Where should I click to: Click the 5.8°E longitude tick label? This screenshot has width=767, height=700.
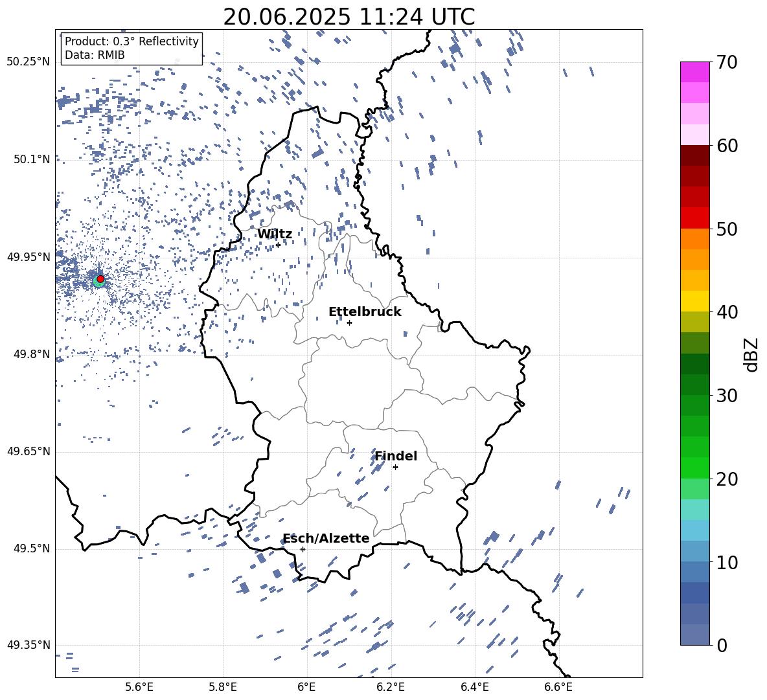point(223,688)
